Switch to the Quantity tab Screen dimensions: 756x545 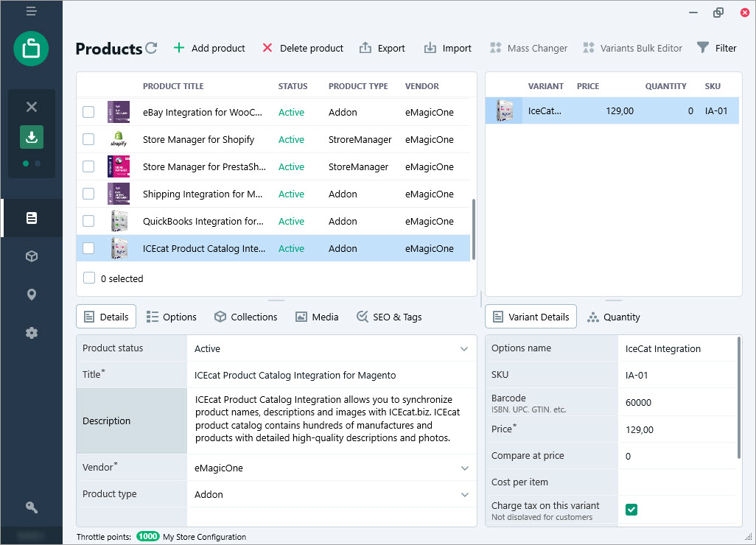click(614, 317)
